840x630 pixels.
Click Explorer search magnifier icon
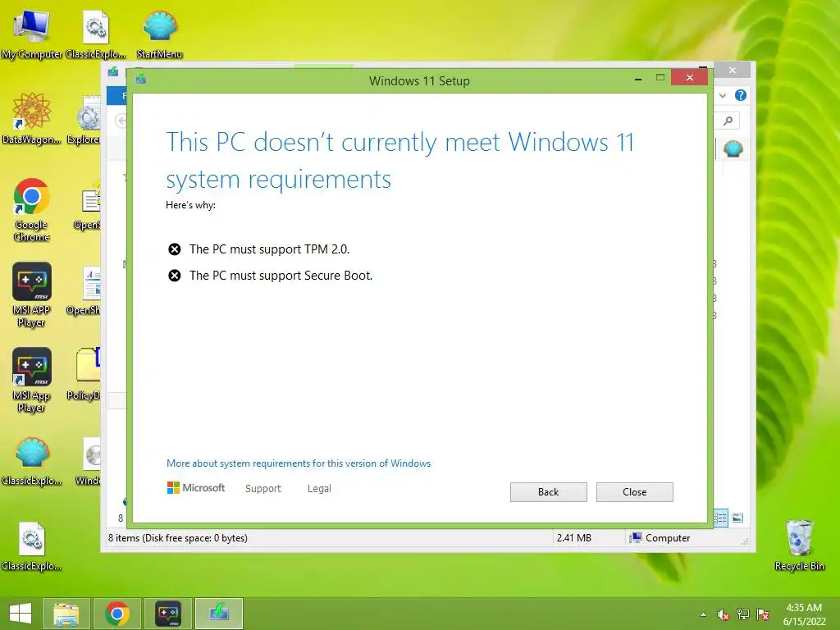click(x=728, y=121)
